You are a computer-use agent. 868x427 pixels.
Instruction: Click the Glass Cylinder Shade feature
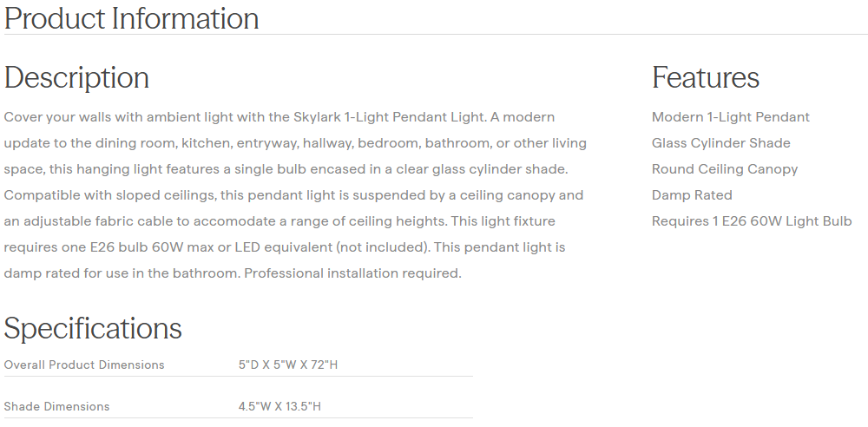(x=720, y=143)
